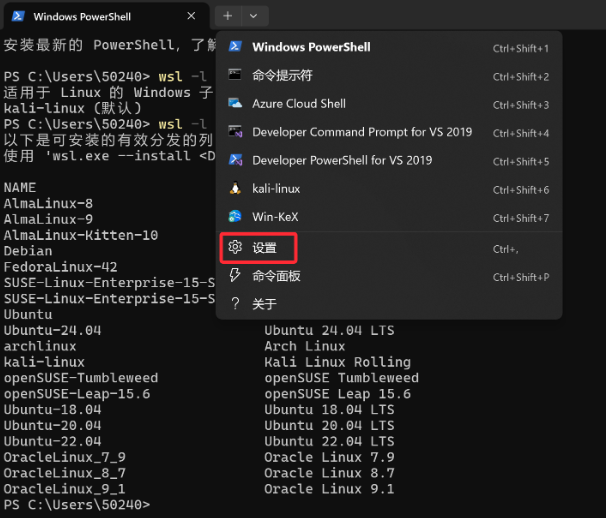This screenshot has width=606, height=518.
Task: Click the Command Prompt icon in menu
Action: 235,75
